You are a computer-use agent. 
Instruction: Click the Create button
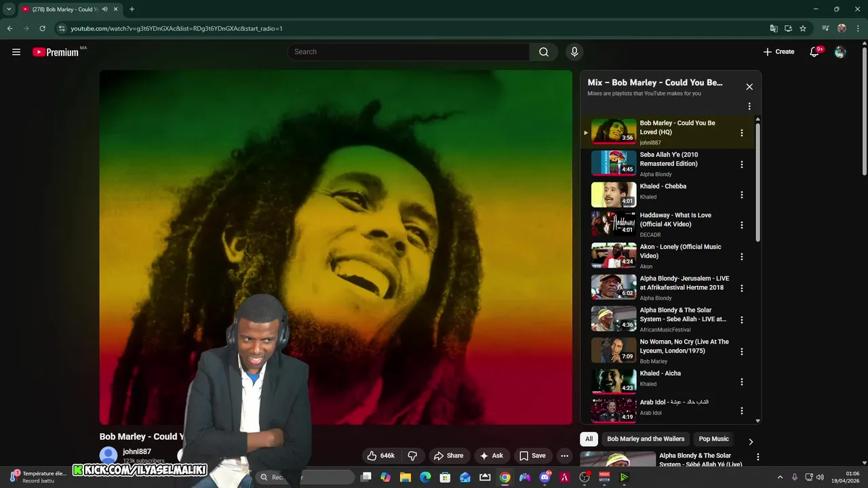tap(778, 52)
